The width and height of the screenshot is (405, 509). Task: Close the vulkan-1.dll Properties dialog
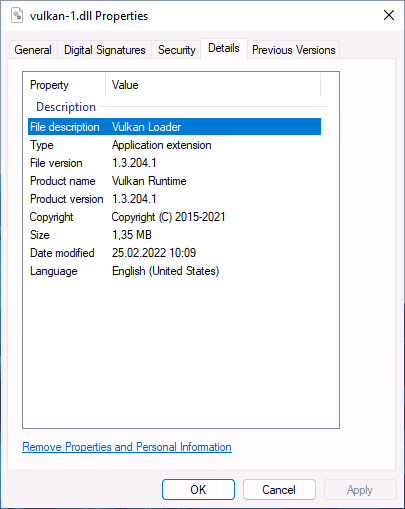[x=389, y=15]
